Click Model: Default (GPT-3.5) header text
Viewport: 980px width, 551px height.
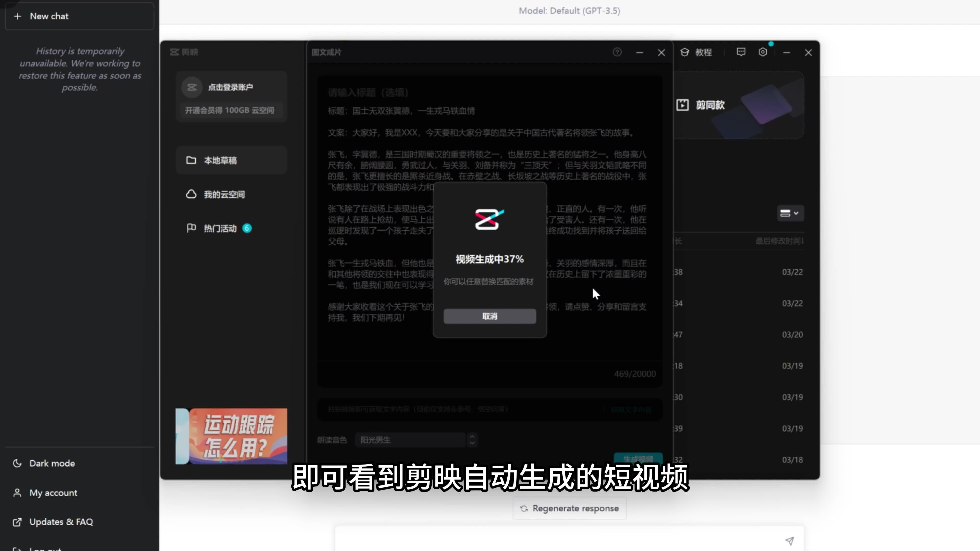tap(570, 11)
